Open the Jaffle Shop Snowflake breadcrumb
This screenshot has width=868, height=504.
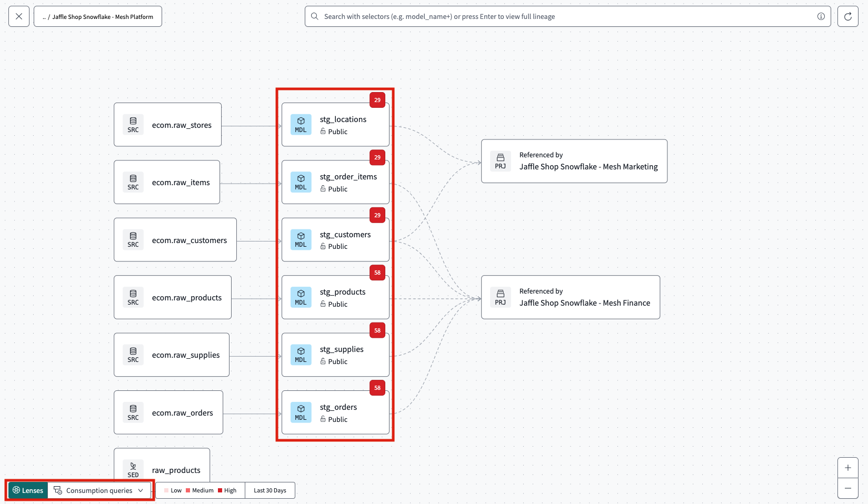click(97, 16)
